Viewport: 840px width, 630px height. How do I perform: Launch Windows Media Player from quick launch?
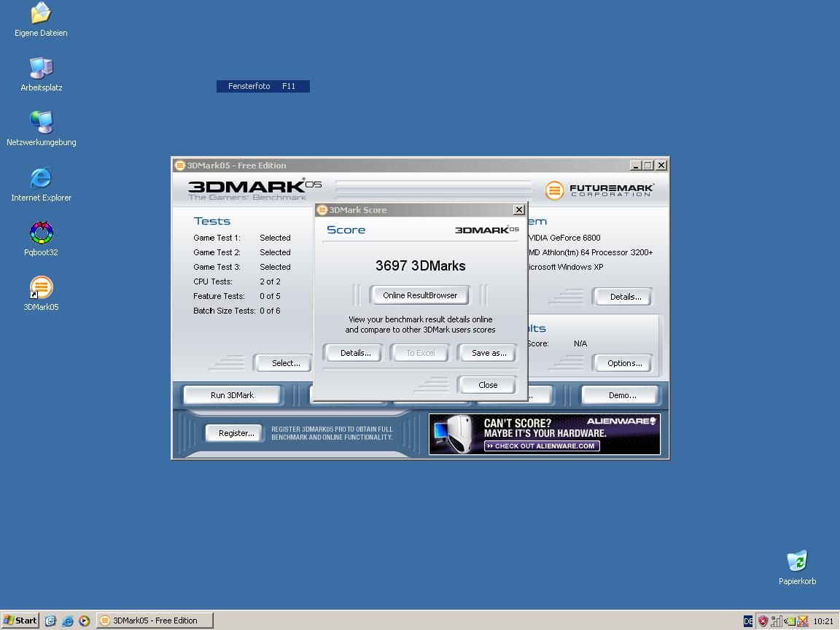[x=84, y=621]
